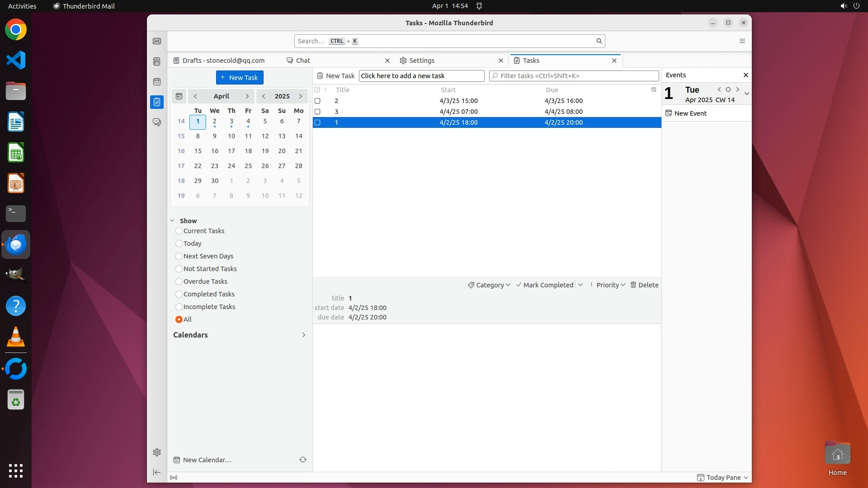868x488 pixels.
Task: Go to today in mini calendar
Action: (x=179, y=96)
